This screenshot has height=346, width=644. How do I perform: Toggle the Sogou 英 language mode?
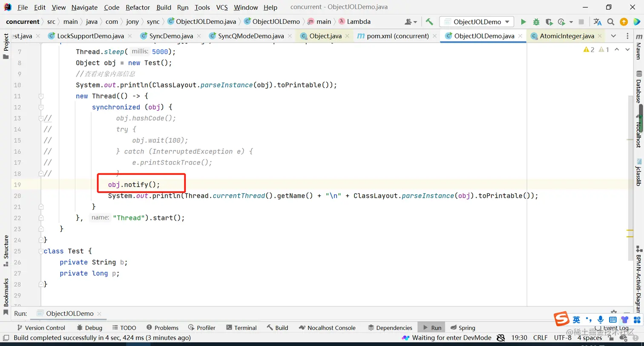(576, 319)
